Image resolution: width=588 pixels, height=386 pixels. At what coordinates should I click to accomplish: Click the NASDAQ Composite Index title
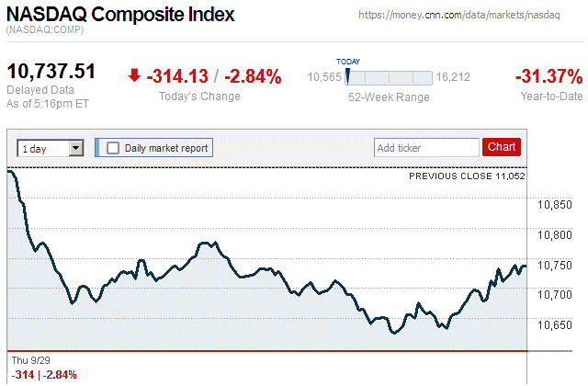120,15
